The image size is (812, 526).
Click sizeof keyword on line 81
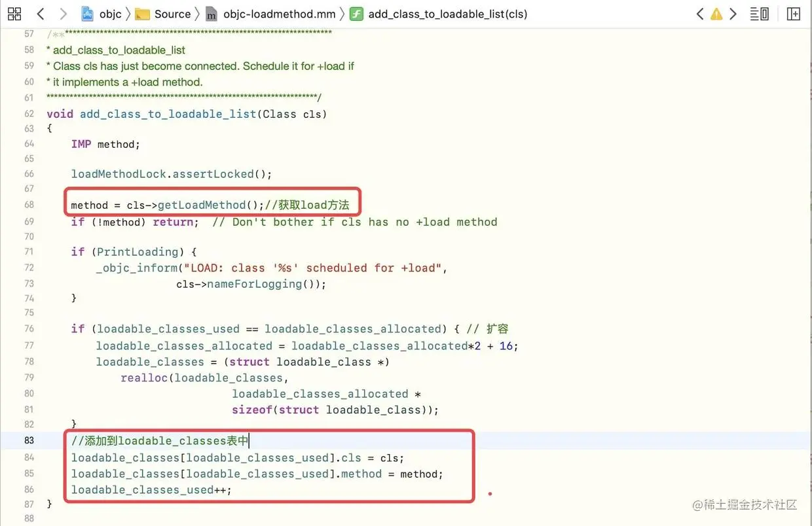coord(252,410)
